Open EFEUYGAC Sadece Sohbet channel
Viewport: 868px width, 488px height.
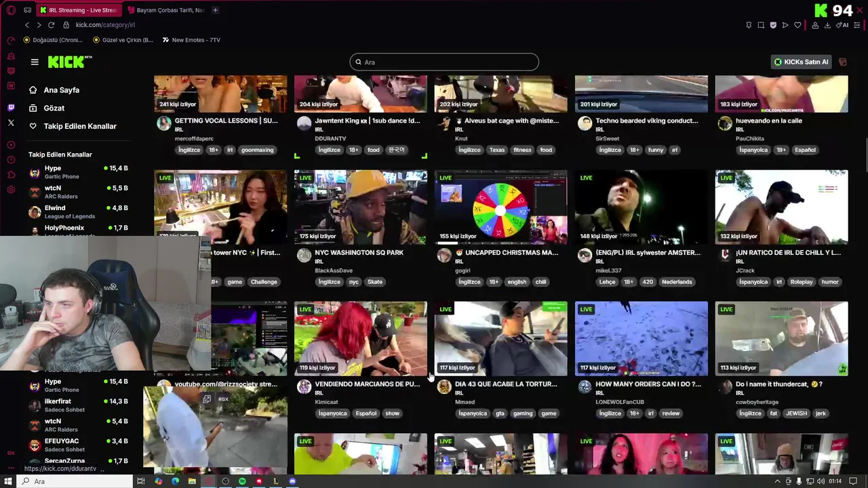[79, 445]
